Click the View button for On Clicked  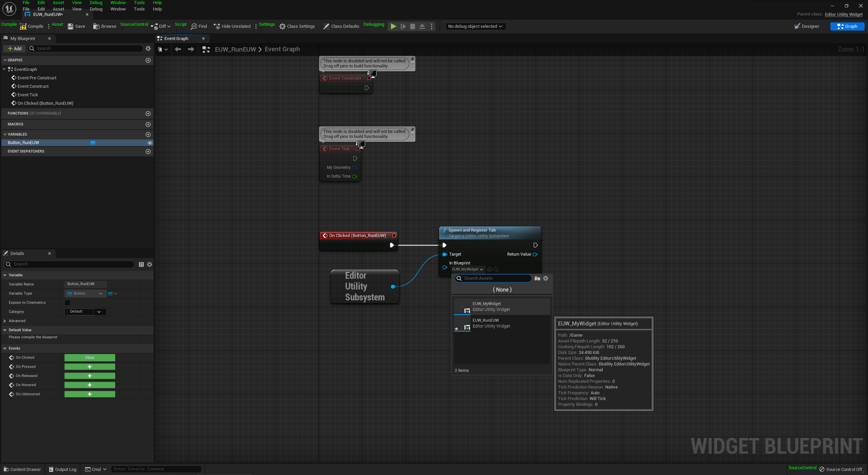[90, 358]
